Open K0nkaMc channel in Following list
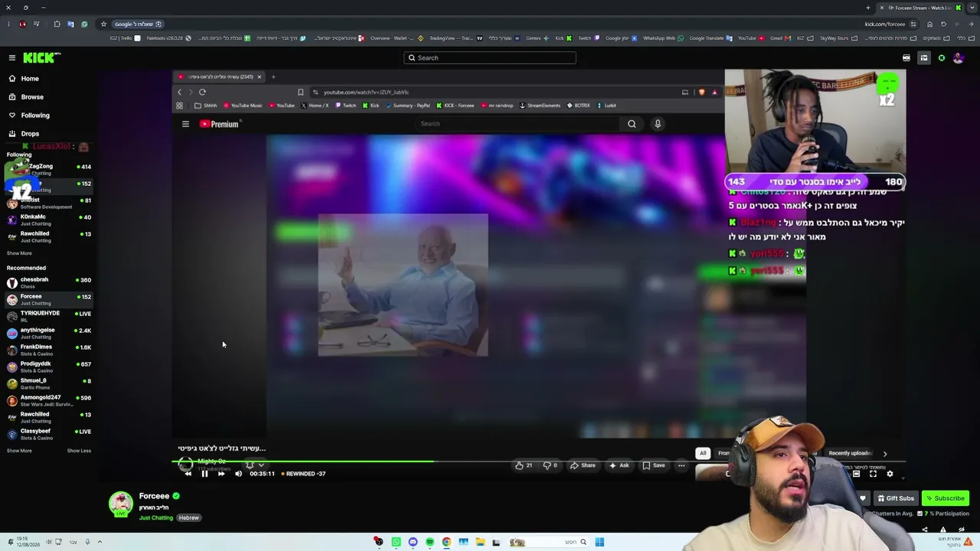The image size is (980, 551). click(47, 220)
